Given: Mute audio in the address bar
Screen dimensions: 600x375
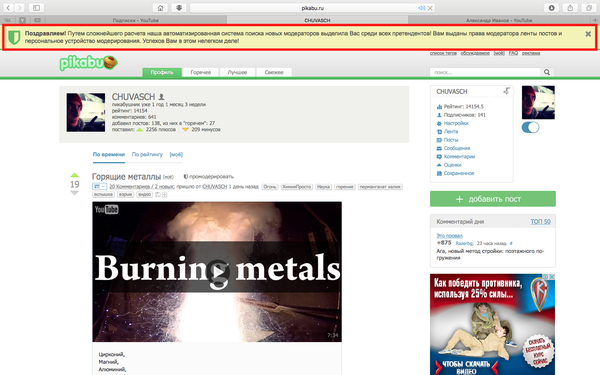Looking at the screenshot, I should click(421, 8).
